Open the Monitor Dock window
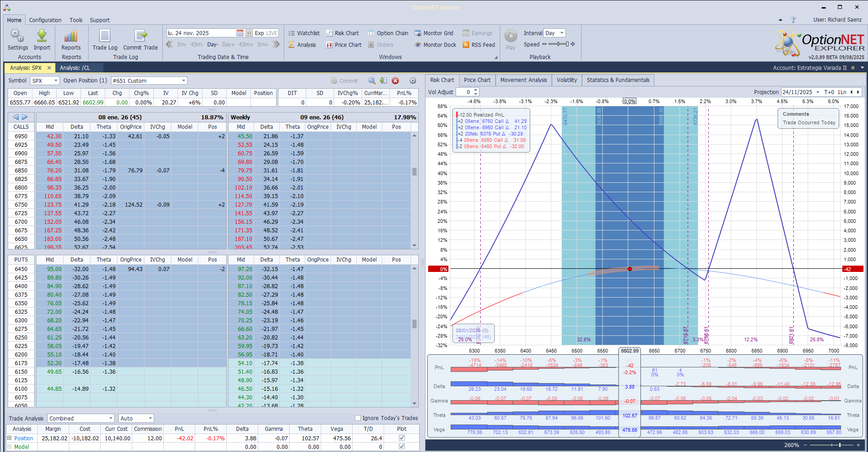Screen dimensions: 868x452 pyautogui.click(x=435, y=45)
